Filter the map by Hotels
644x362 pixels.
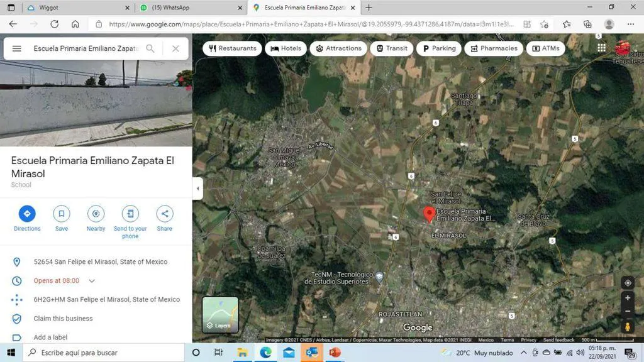click(286, 48)
